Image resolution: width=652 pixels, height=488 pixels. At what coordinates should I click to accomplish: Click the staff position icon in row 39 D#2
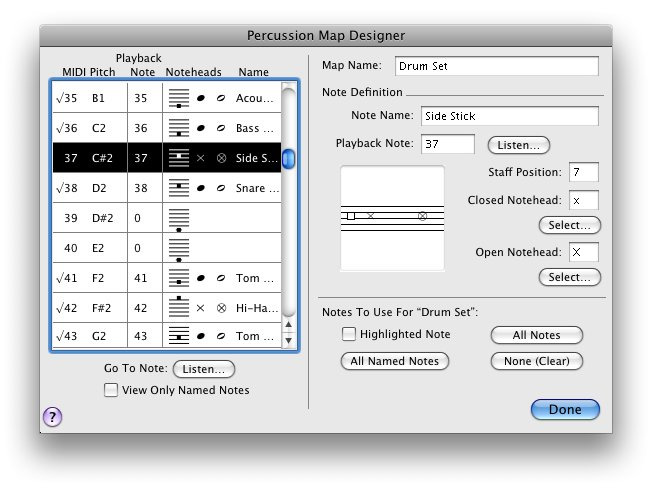(179, 220)
